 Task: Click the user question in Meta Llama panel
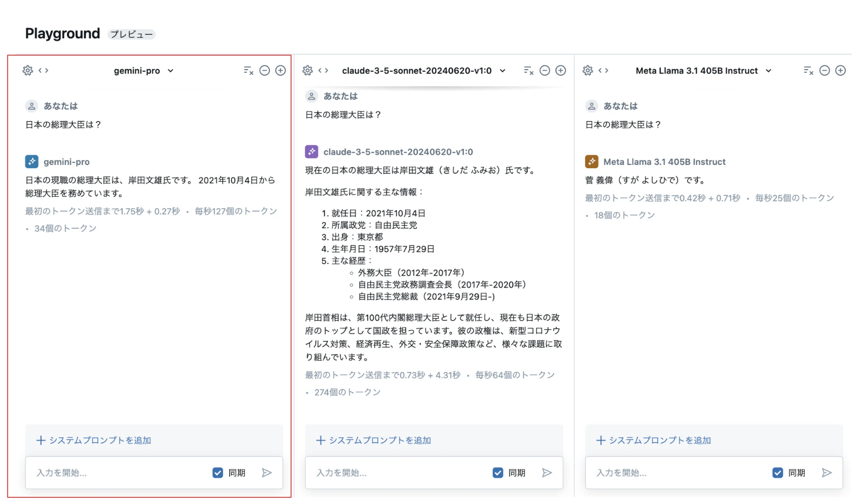(x=623, y=125)
